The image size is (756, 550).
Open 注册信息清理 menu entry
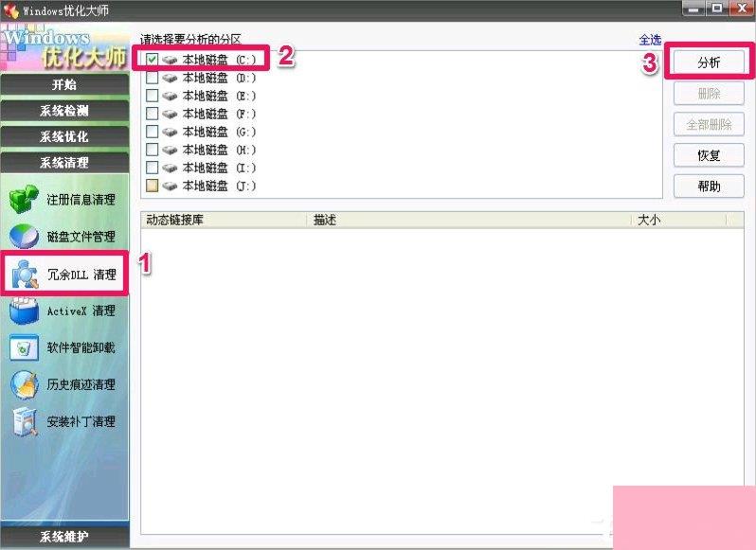[81, 200]
